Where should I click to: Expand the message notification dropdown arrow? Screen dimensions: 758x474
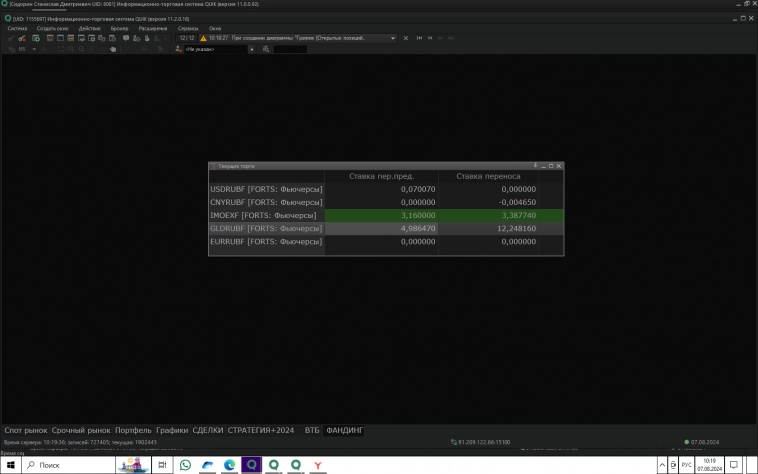(x=393, y=38)
